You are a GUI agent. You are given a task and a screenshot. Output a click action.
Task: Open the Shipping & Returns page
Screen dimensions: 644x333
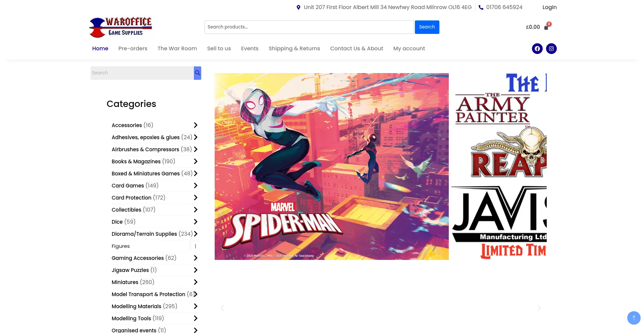[x=294, y=48]
